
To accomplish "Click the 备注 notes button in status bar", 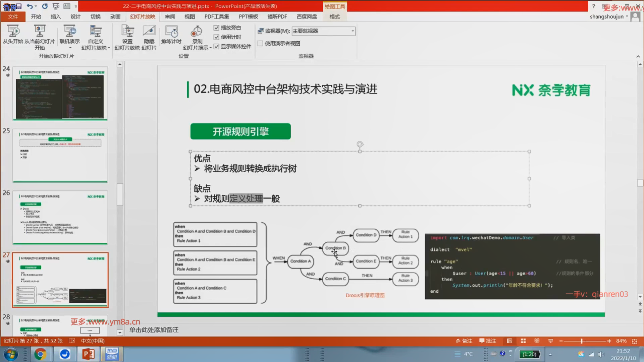I will point(464,341).
